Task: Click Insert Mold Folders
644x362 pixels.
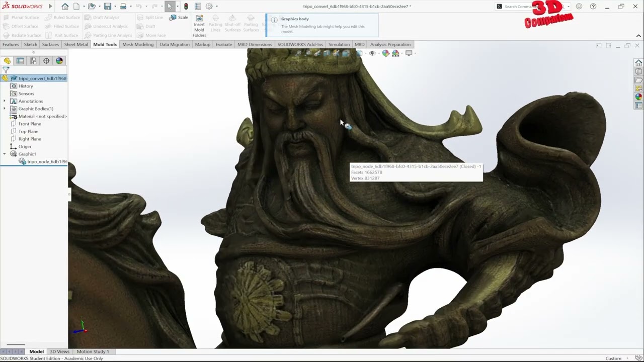Action: [199, 26]
